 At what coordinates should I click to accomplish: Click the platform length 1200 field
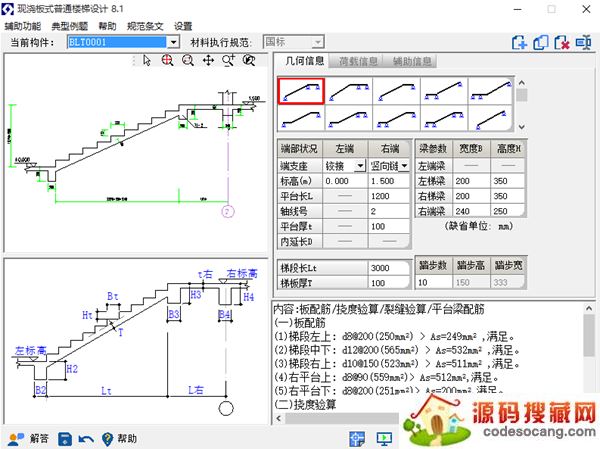[x=389, y=196]
